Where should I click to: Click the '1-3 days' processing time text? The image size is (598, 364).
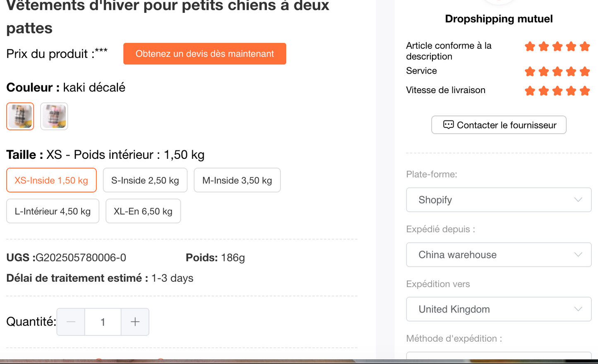pyautogui.click(x=172, y=278)
